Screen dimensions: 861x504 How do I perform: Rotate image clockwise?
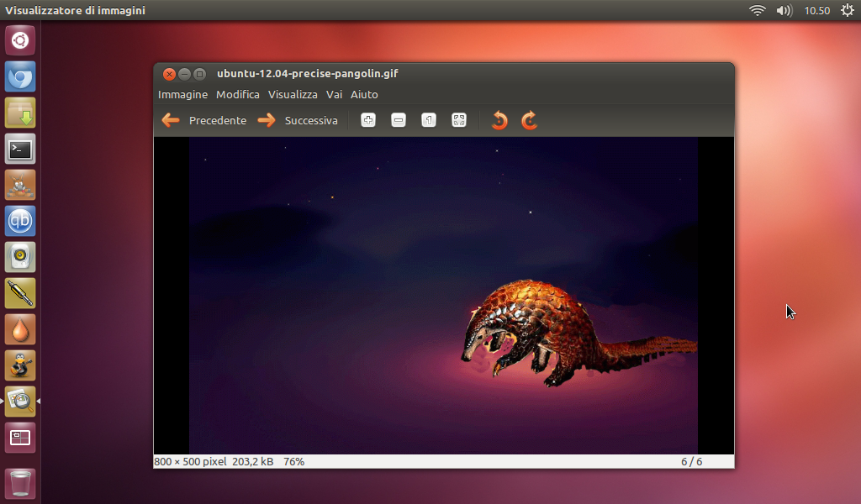[530, 120]
